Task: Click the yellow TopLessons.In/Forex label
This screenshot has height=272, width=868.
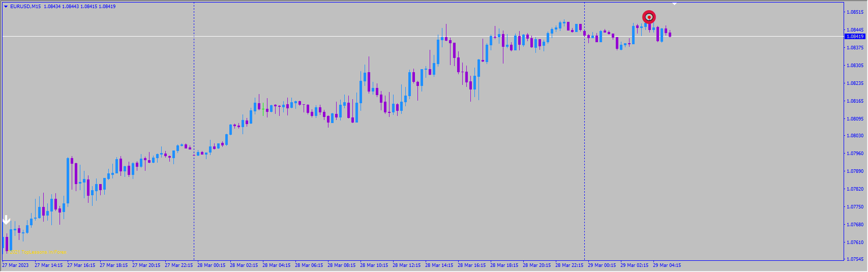Action: pos(38,252)
